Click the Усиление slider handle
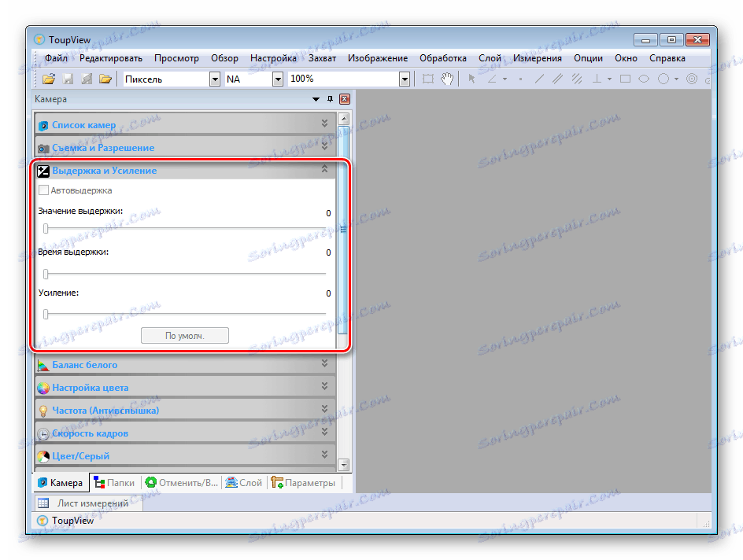This screenshot has height=560, width=743. tap(46, 315)
